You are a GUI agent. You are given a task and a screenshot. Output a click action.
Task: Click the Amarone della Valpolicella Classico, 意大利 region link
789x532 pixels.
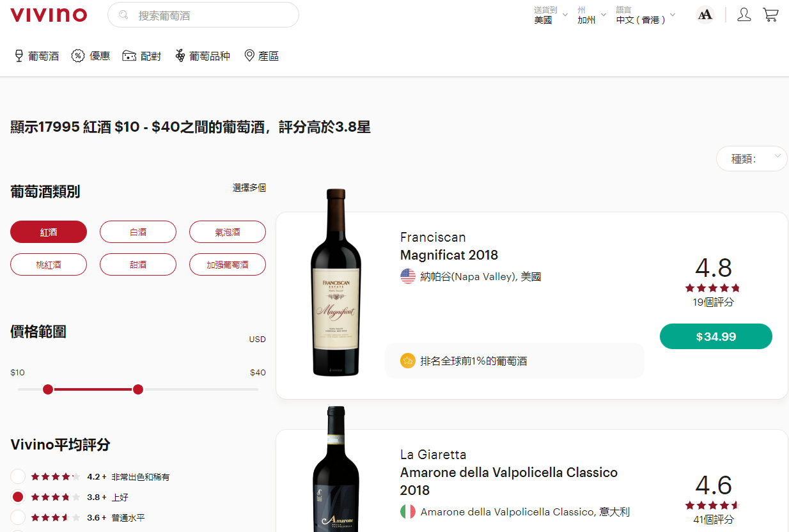point(525,512)
